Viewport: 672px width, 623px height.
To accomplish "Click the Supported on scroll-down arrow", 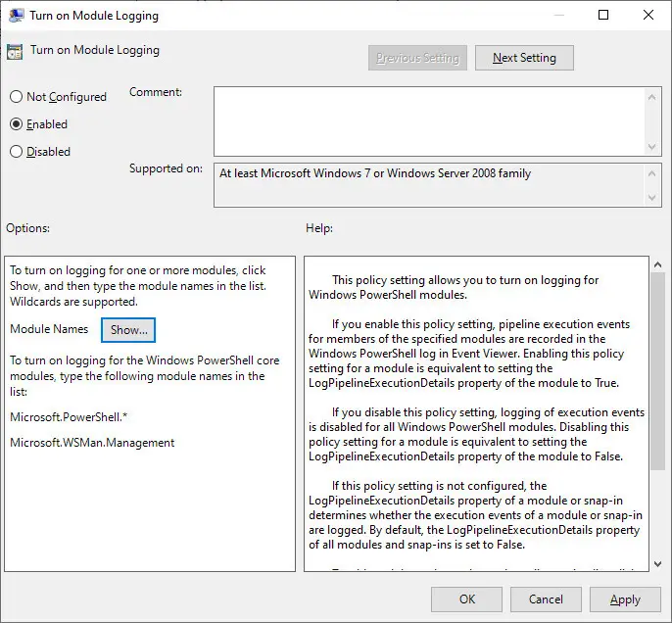I will pos(653,198).
